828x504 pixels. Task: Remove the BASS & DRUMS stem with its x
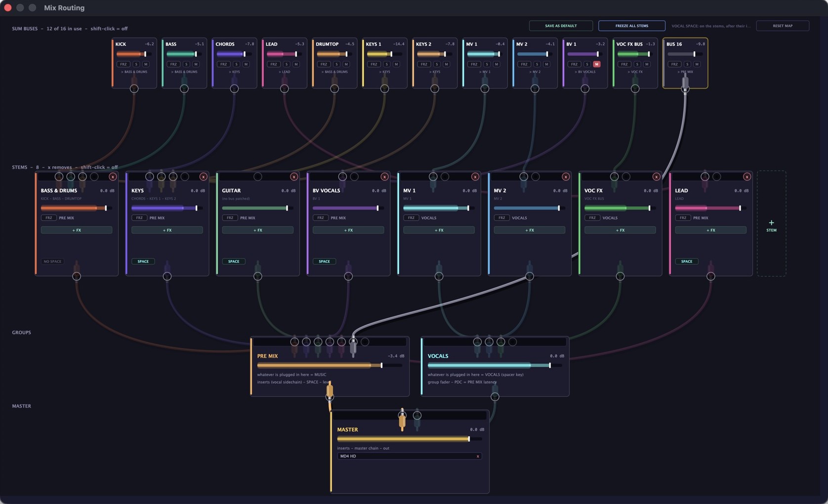(113, 177)
